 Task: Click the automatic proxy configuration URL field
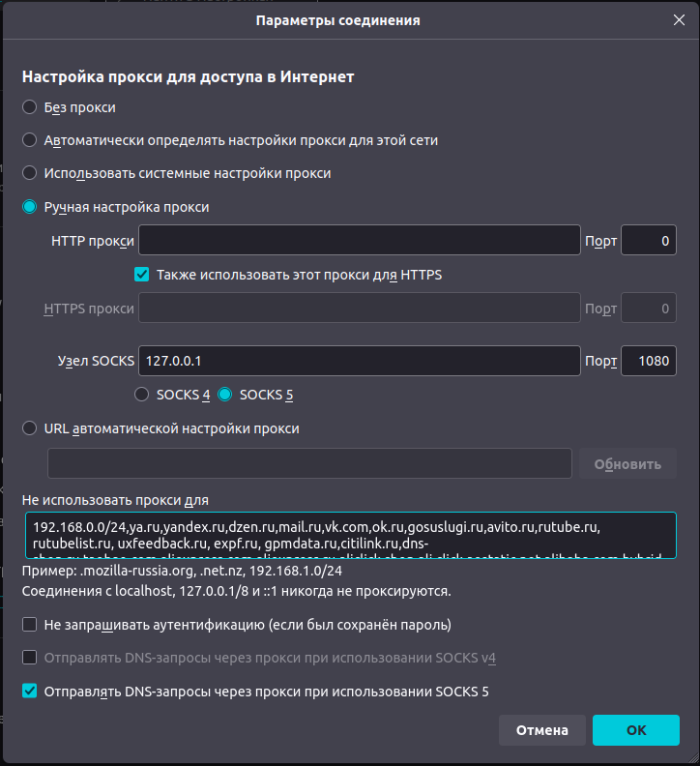tap(309, 463)
